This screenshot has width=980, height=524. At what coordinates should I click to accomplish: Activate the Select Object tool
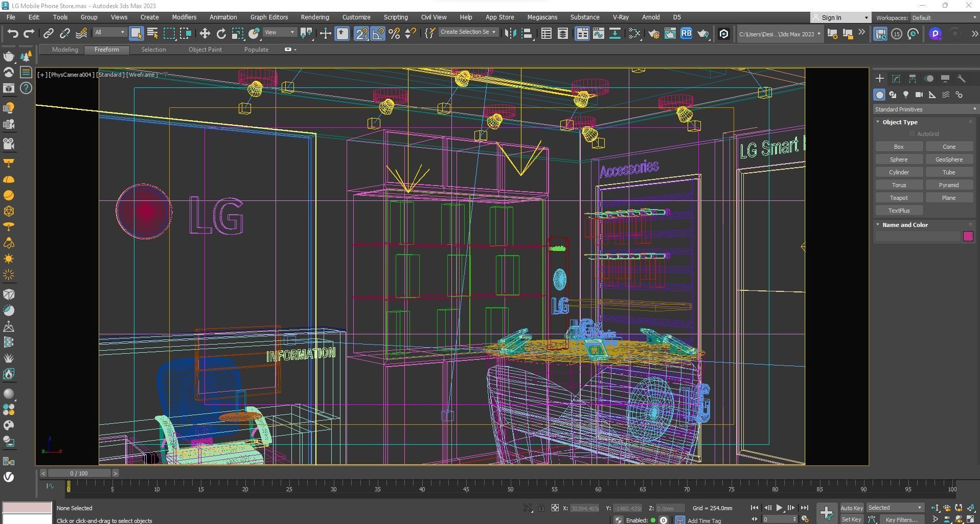136,34
